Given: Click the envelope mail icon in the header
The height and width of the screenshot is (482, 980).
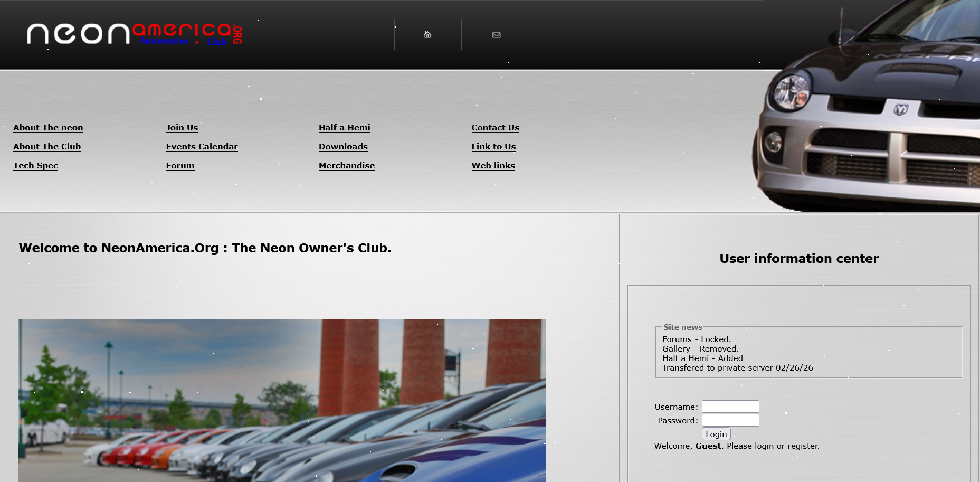Looking at the screenshot, I should pos(497,35).
